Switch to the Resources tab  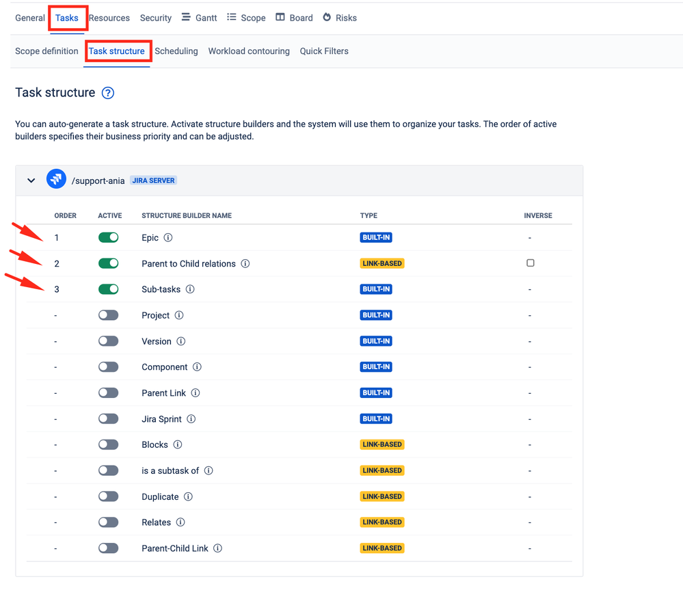coord(109,18)
